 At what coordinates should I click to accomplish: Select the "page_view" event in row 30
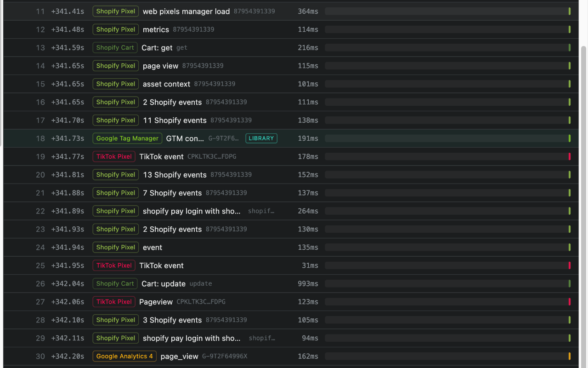coord(180,356)
